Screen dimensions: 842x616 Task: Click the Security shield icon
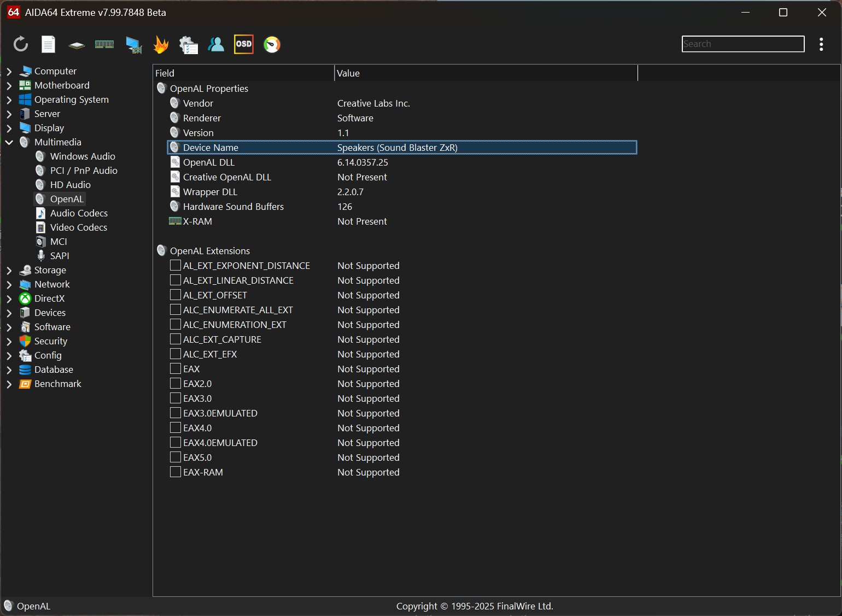(25, 341)
